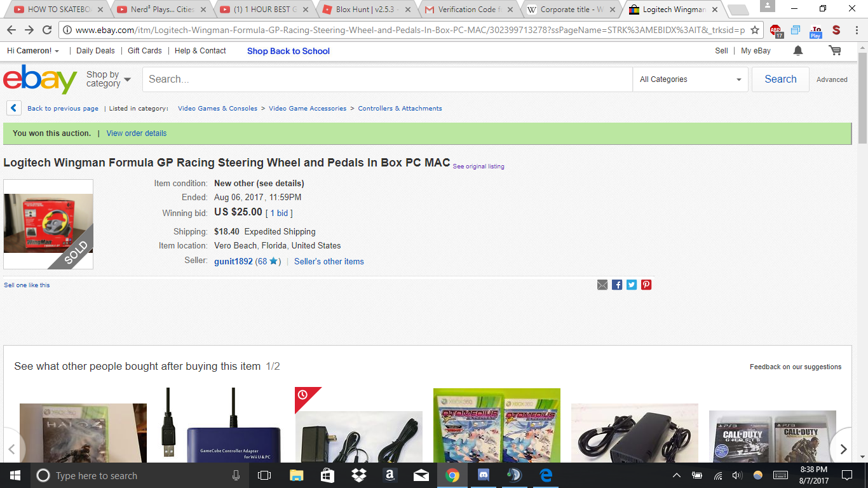Open the Chrome three-dot menu

(x=855, y=30)
